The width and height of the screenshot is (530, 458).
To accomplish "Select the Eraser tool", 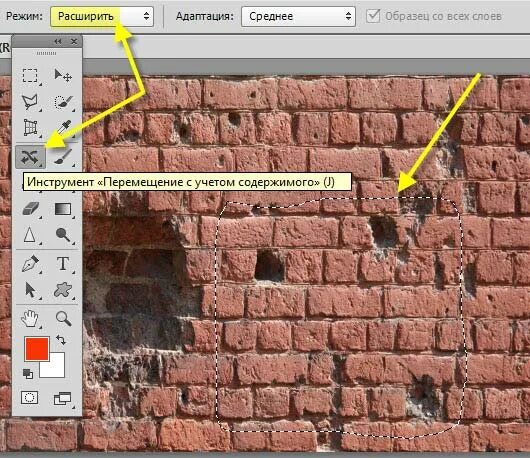I will [x=30, y=209].
